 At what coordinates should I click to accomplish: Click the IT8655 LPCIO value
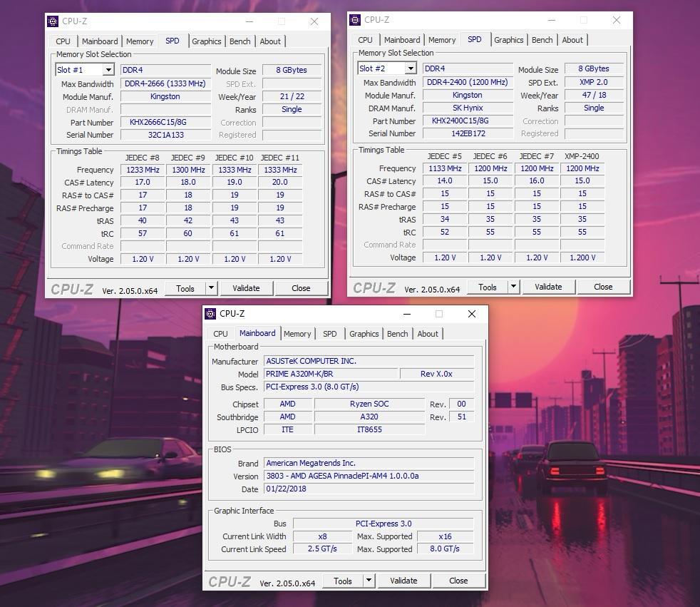point(370,429)
